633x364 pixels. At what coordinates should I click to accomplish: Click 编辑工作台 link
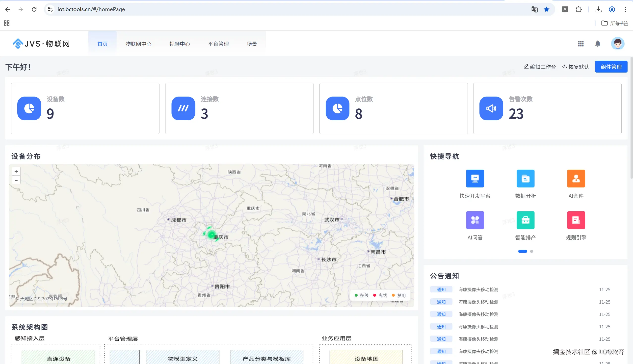point(539,67)
